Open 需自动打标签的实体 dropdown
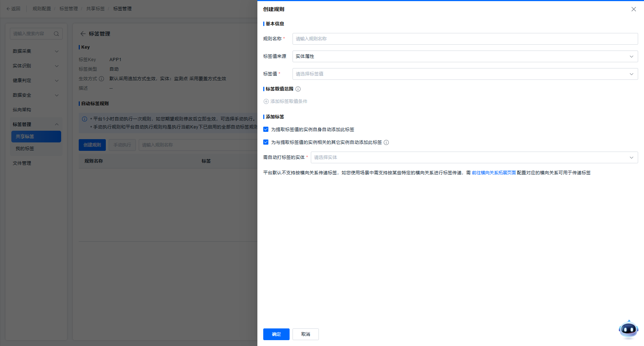This screenshot has width=644, height=346. tap(474, 157)
